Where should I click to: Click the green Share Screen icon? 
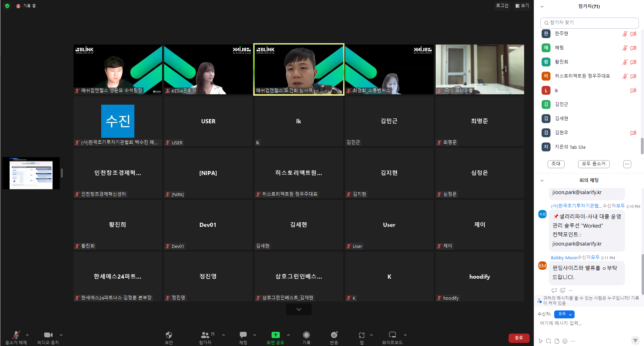point(275,335)
